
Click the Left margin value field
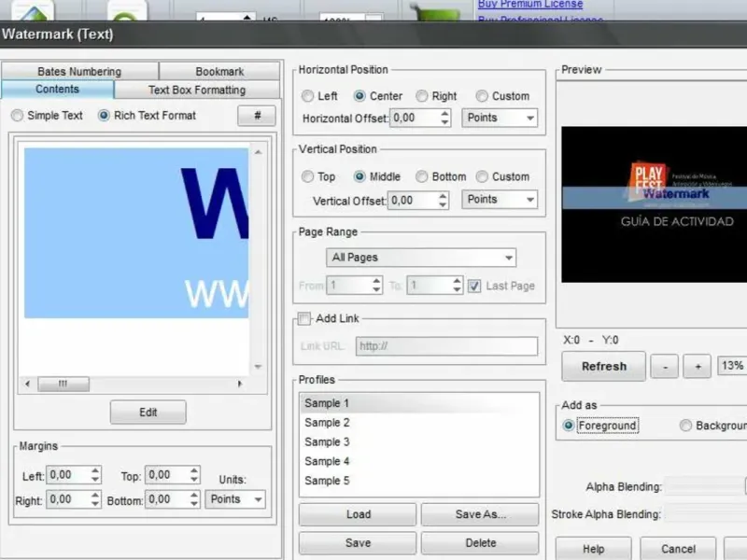tap(68, 475)
